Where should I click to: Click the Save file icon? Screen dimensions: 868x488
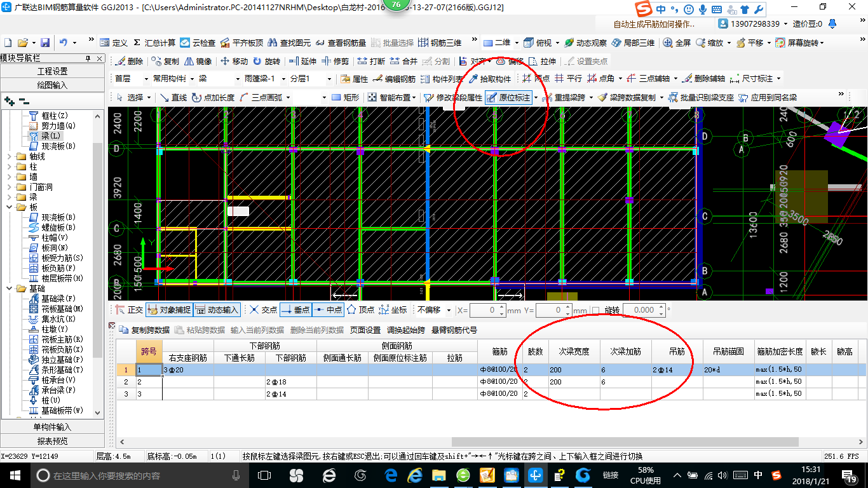[x=45, y=43]
